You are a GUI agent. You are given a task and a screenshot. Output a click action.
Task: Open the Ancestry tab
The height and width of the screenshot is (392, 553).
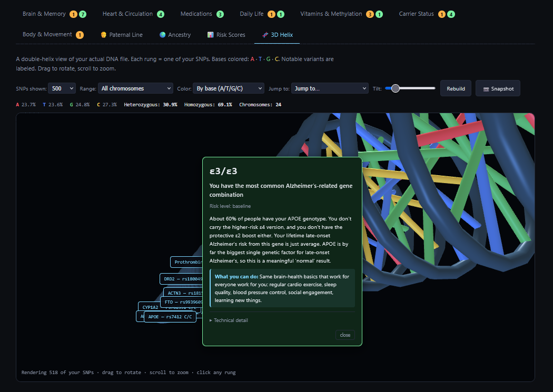click(175, 35)
